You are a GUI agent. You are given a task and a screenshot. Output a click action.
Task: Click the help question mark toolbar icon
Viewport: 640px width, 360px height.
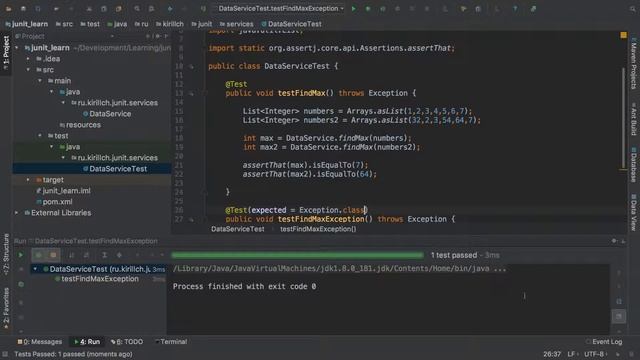[515, 9]
